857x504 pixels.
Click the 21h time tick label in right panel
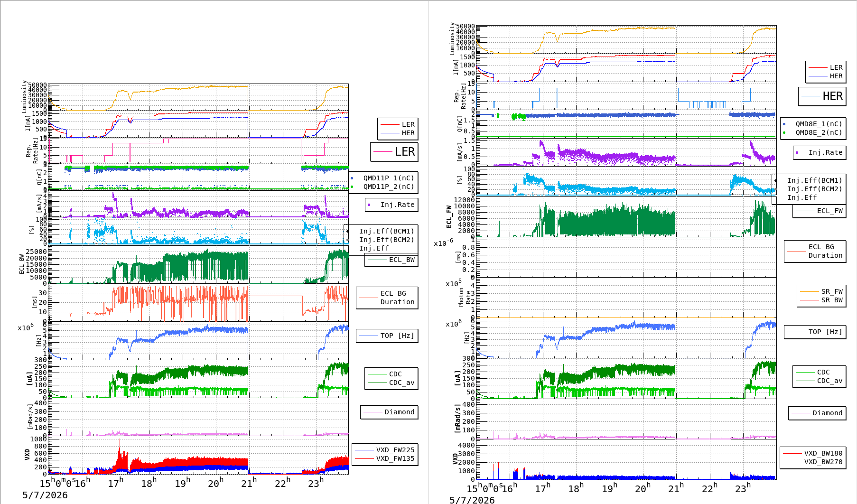click(x=676, y=488)
